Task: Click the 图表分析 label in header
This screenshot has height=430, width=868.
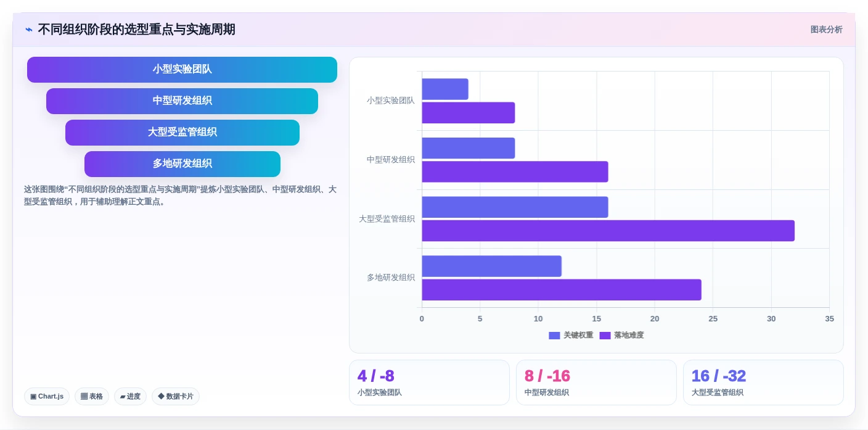Action: pos(826,30)
